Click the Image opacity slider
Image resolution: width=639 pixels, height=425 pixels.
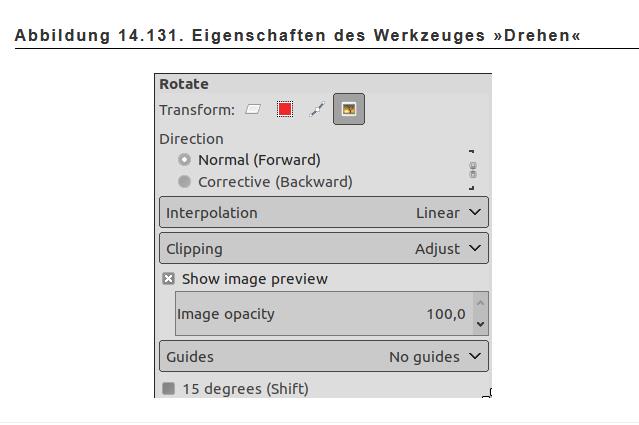coord(300,314)
